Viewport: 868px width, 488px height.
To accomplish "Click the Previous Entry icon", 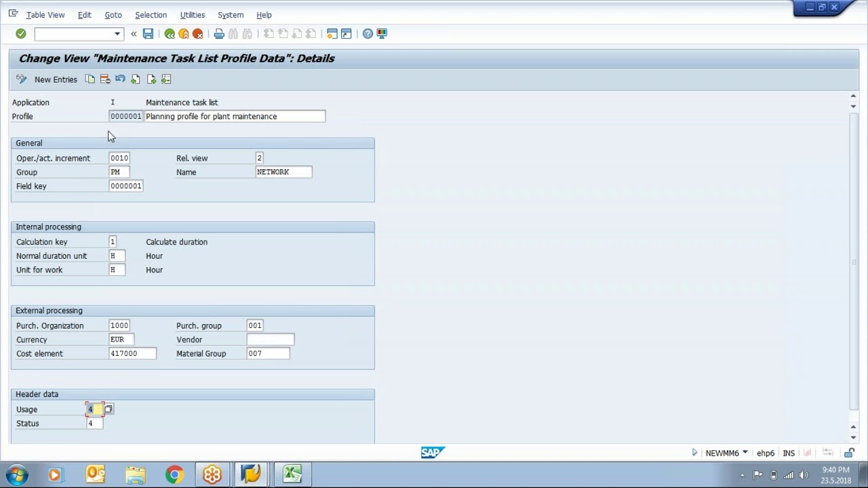I will [136, 79].
